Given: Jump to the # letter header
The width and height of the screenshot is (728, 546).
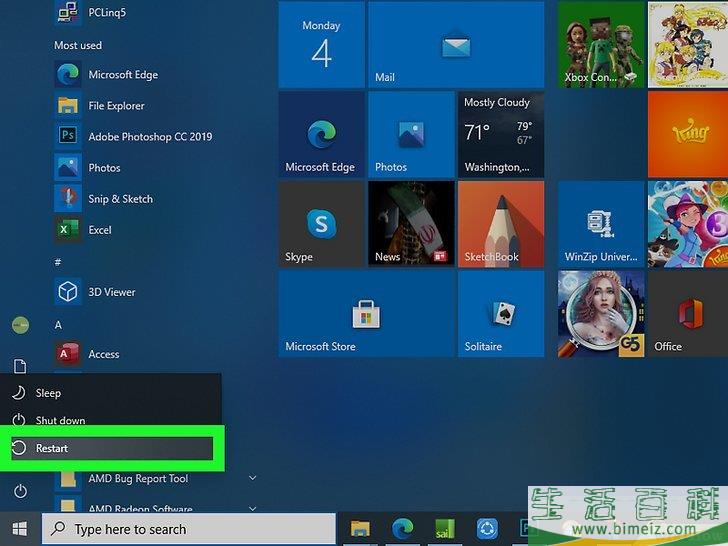Looking at the screenshot, I should 58,262.
